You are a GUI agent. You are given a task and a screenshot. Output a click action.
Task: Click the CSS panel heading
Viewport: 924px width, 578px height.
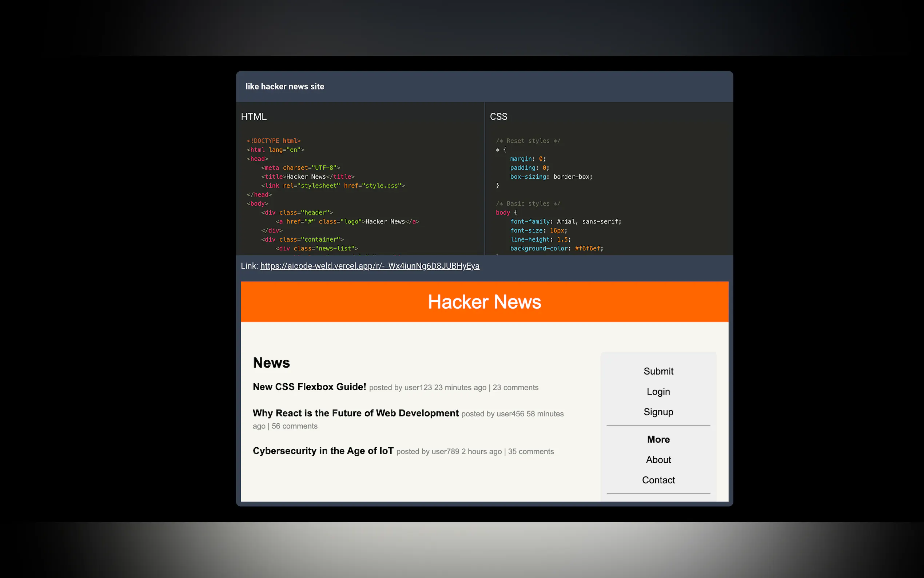click(x=498, y=116)
